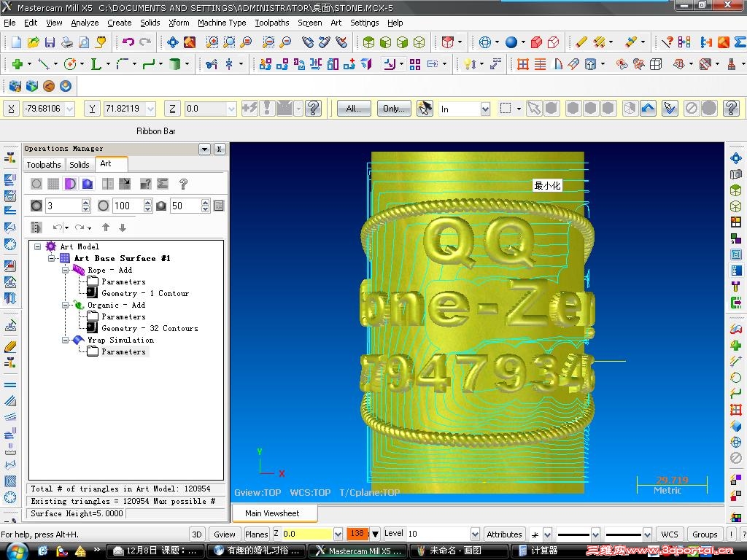747x560 pixels.
Task: Click the Undo arrow icon
Action: click(128, 42)
